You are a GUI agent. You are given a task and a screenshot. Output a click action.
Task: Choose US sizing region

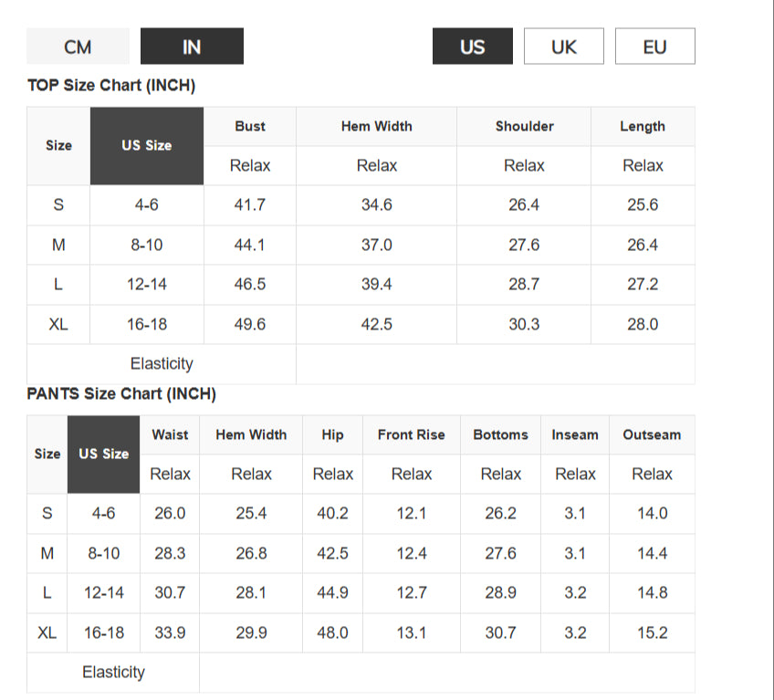(x=473, y=47)
